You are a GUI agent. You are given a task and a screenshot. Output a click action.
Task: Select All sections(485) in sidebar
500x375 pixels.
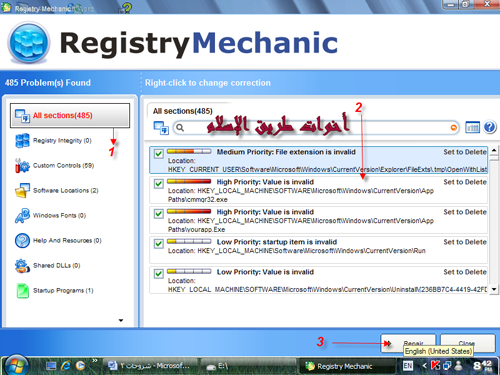[70, 115]
